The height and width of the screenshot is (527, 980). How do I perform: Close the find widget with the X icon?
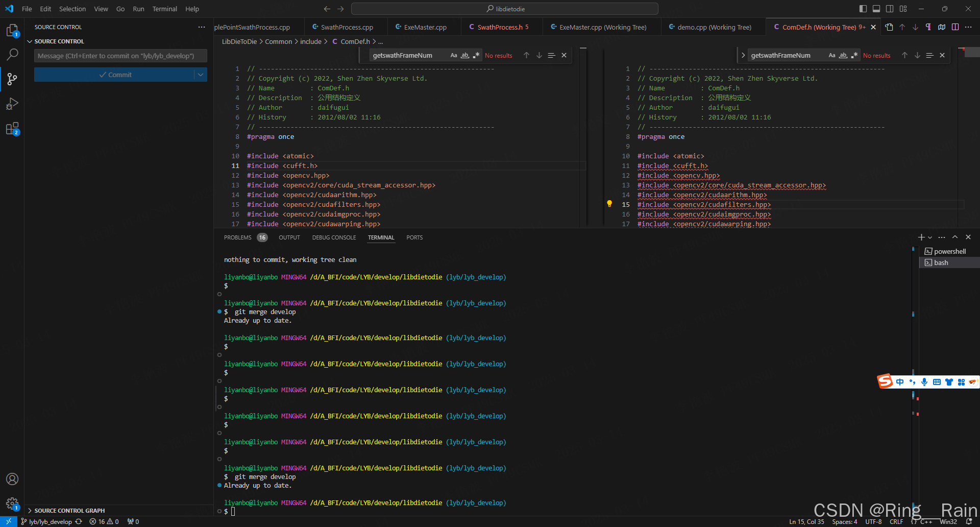563,55
